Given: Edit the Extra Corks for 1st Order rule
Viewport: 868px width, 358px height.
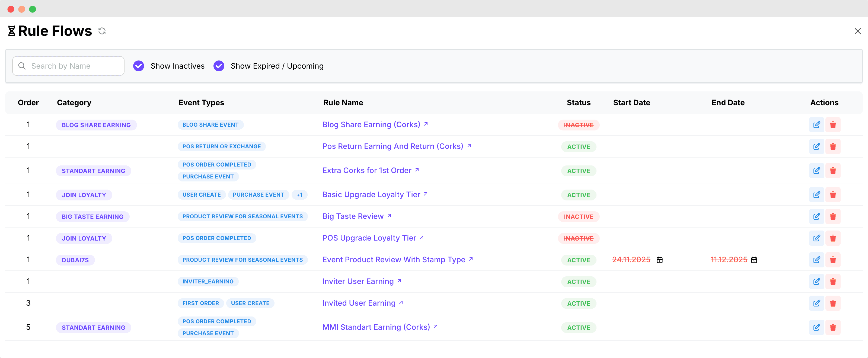Looking at the screenshot, I should 816,171.
